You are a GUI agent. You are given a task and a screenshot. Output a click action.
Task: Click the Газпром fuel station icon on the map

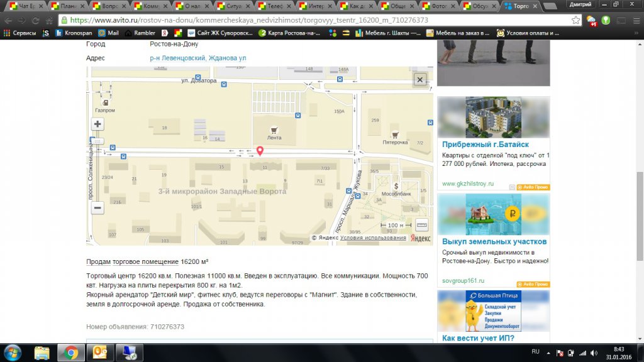[105, 102]
